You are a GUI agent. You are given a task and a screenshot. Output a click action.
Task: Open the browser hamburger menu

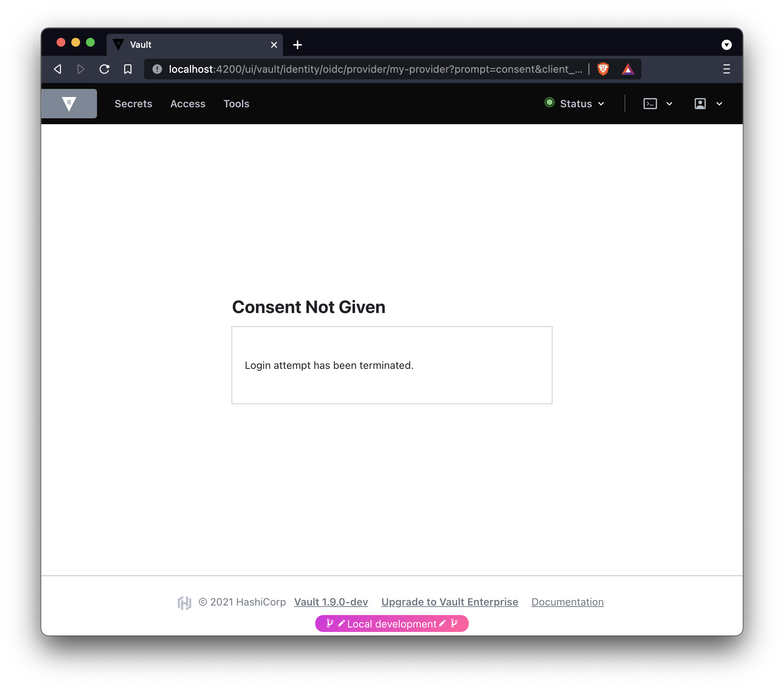coord(726,69)
